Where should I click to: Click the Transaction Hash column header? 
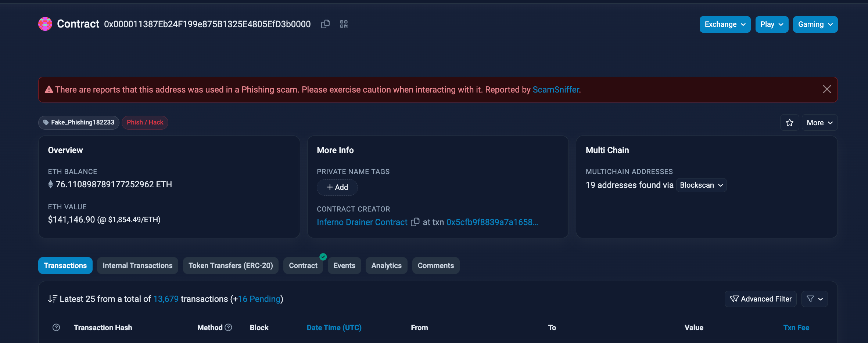(x=103, y=328)
